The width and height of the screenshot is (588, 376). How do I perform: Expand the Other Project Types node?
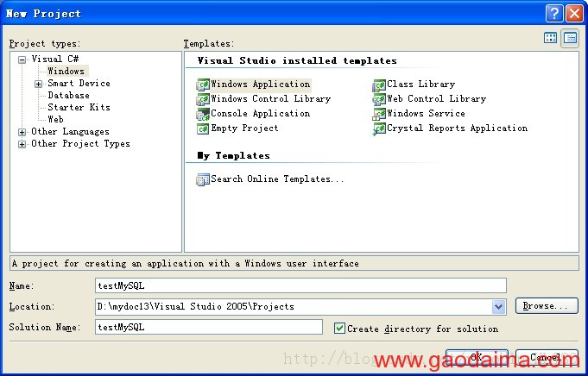click(22, 144)
